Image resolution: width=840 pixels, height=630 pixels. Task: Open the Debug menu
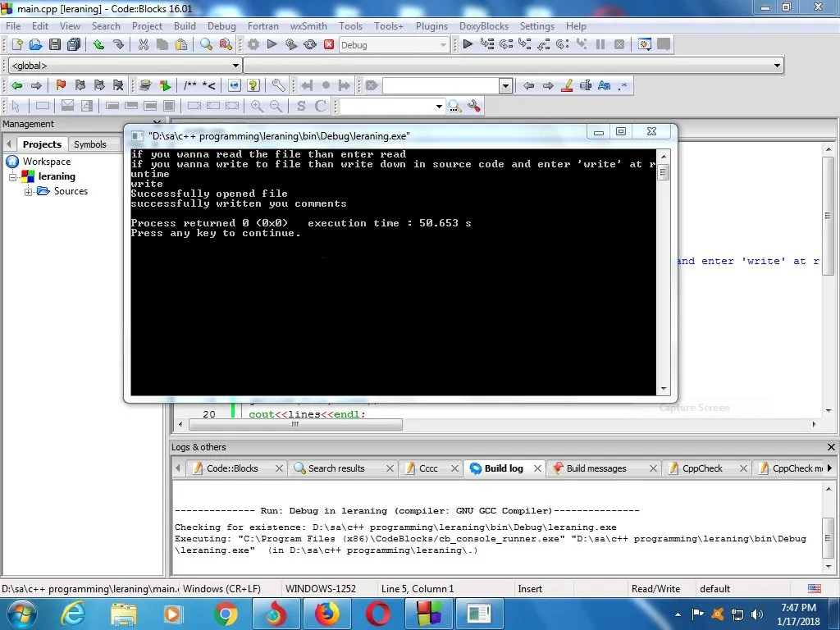tap(221, 25)
